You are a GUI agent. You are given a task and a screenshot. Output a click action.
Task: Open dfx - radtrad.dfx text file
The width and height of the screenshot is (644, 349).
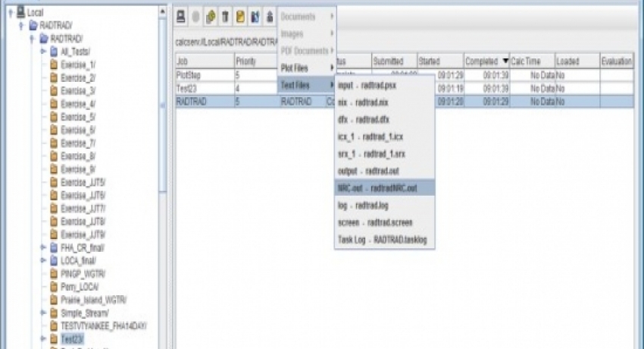pyautogui.click(x=385, y=120)
